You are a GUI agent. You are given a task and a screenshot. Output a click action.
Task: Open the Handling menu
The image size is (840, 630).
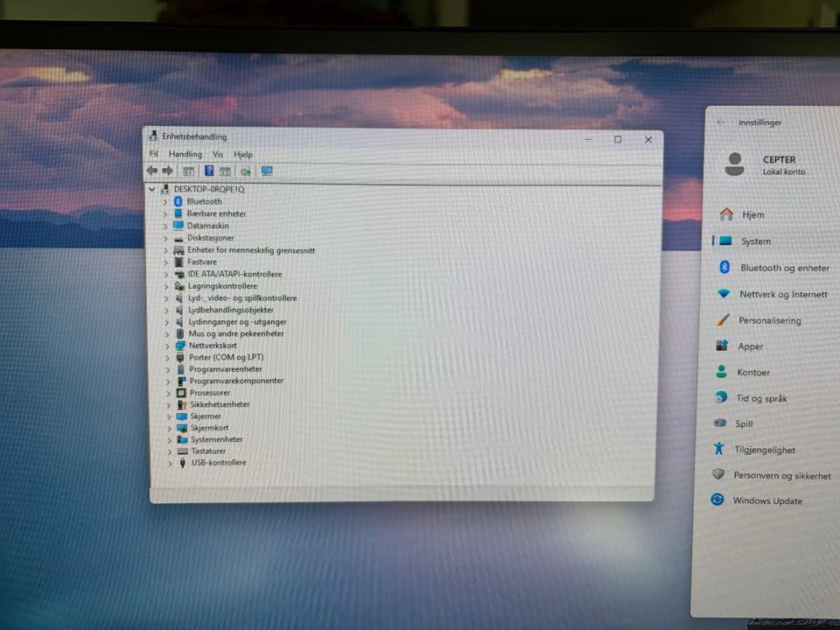pos(185,154)
